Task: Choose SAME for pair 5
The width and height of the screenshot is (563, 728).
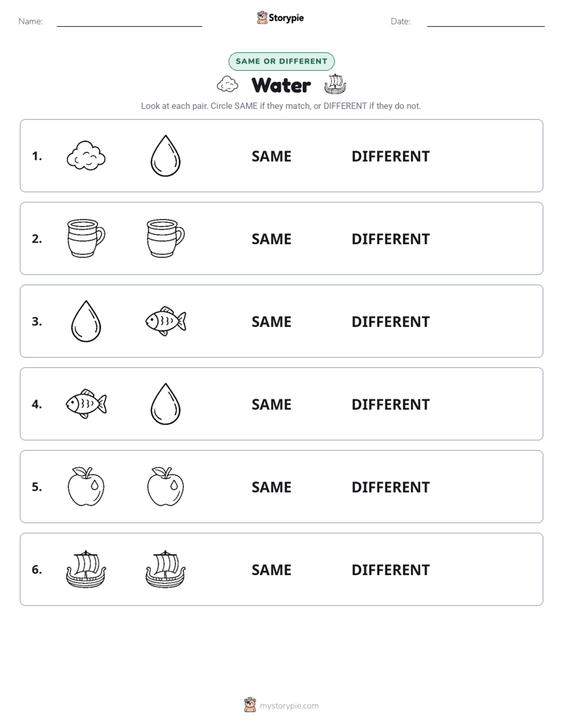Action: point(272,487)
